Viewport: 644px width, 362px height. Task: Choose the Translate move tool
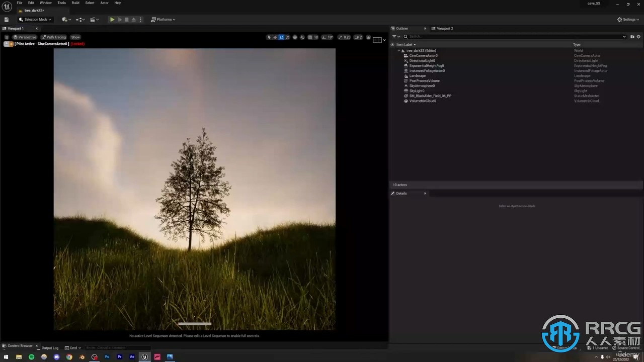(275, 37)
